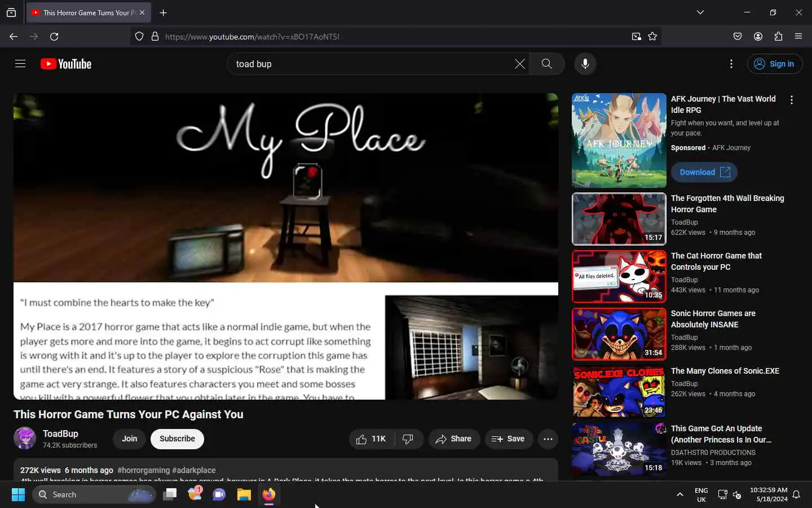Start voice search with microphone icon

click(585, 64)
